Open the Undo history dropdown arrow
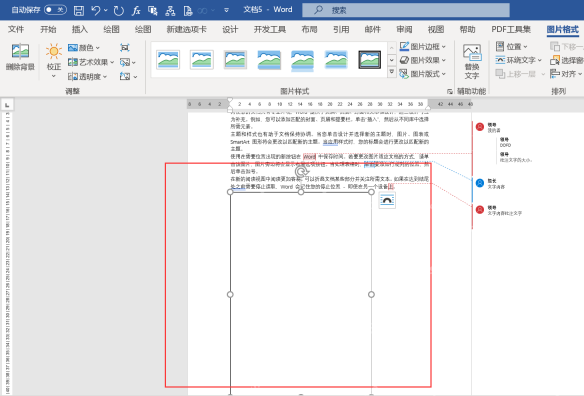Image resolution: width=584 pixels, height=396 pixels. 106,10
